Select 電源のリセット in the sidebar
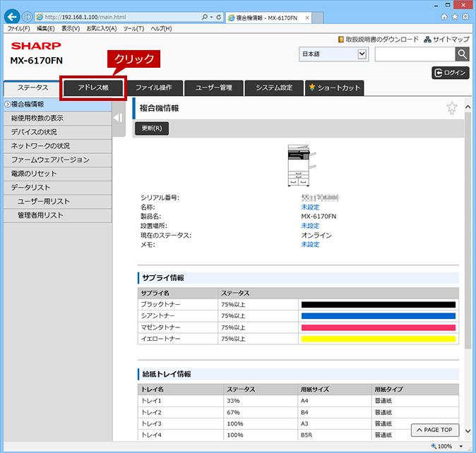 pyautogui.click(x=58, y=174)
